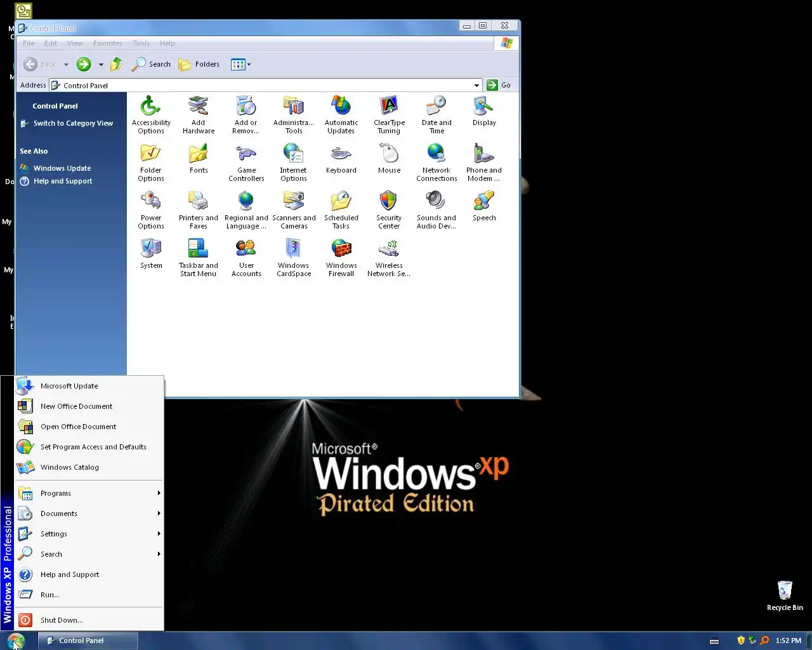Open the Favorites menu
The image size is (812, 650).
tap(107, 43)
